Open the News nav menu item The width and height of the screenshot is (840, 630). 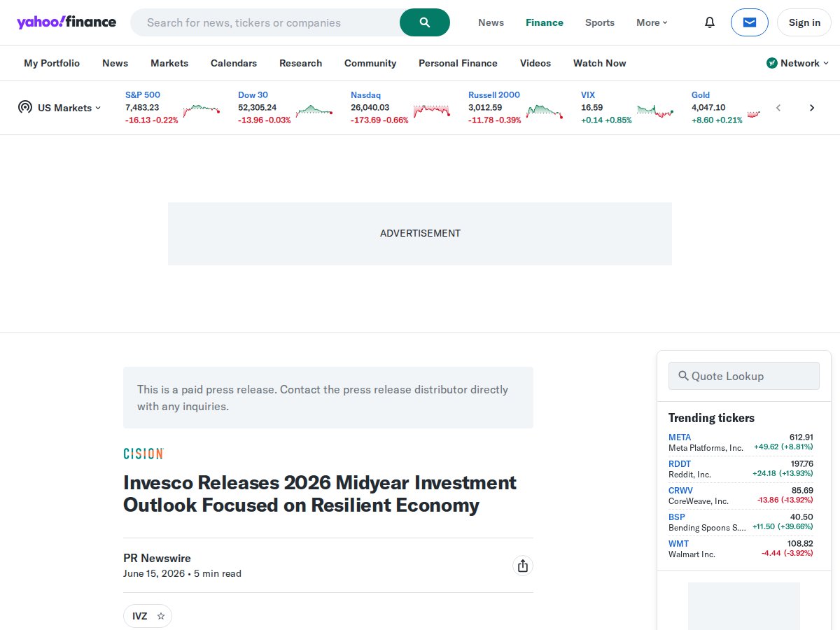[x=115, y=63]
